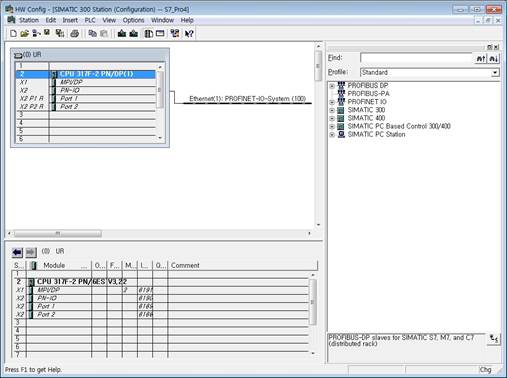Click the Configure Network toolbar icon
This screenshot has width=507, height=378.
pyautogui.click(x=175, y=33)
